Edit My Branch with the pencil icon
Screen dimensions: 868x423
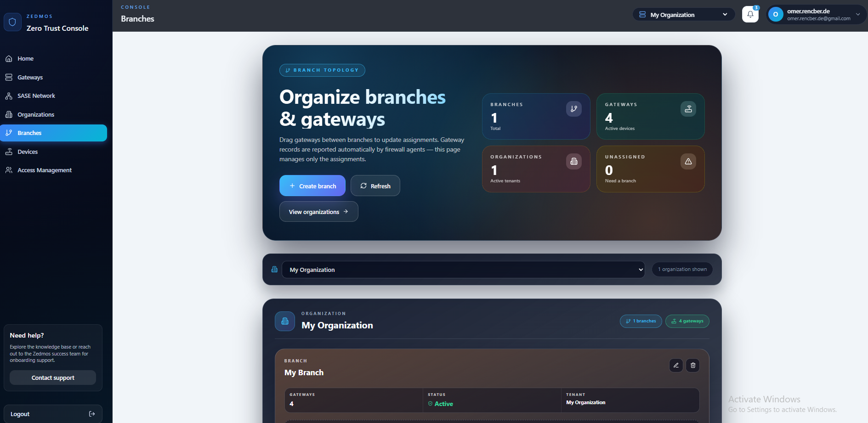[x=676, y=366]
